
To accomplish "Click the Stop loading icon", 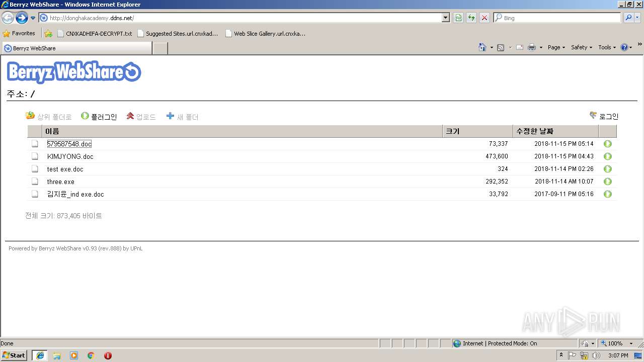I will [x=485, y=18].
